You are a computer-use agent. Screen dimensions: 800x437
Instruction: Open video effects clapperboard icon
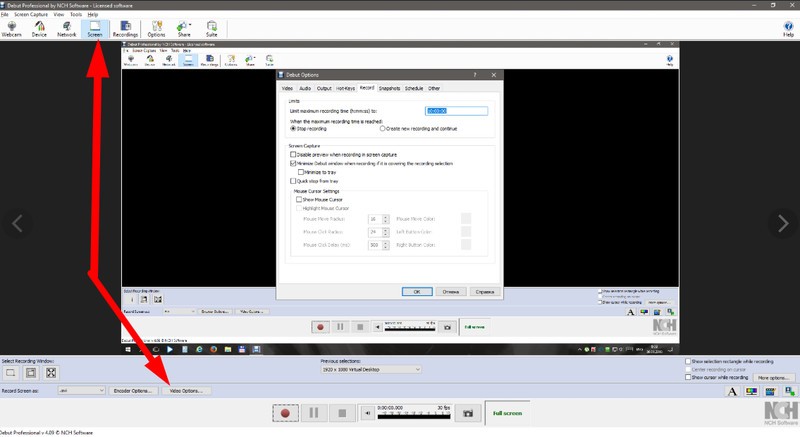770,392
